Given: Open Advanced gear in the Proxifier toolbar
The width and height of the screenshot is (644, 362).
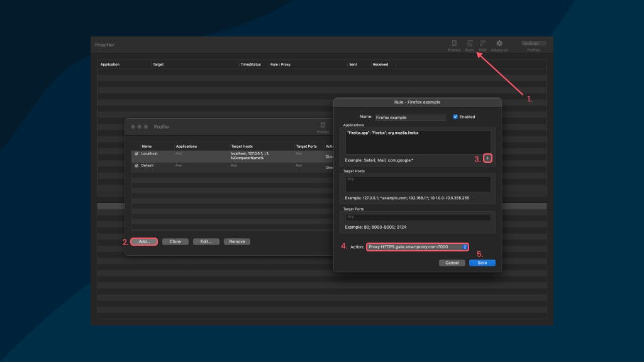Looking at the screenshot, I should tap(499, 45).
